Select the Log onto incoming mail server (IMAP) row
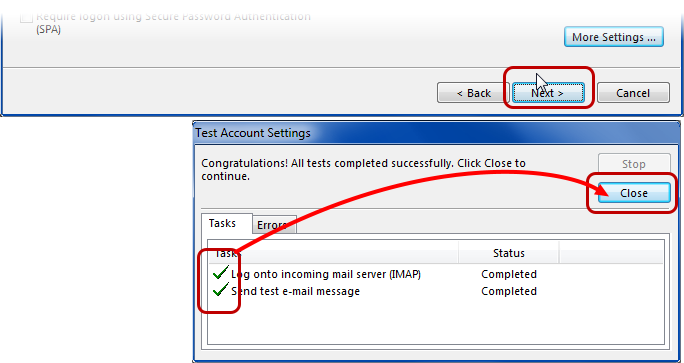This screenshot has height=363, width=684. tap(436, 274)
